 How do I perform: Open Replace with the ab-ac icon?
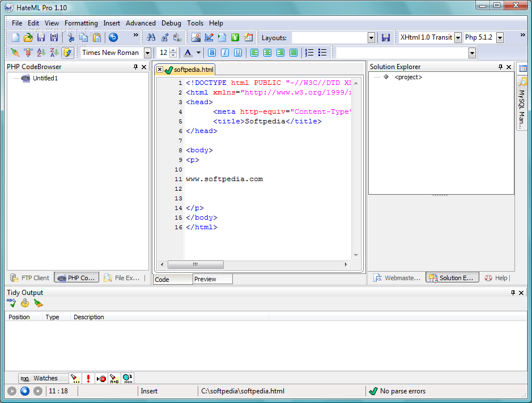click(177, 37)
